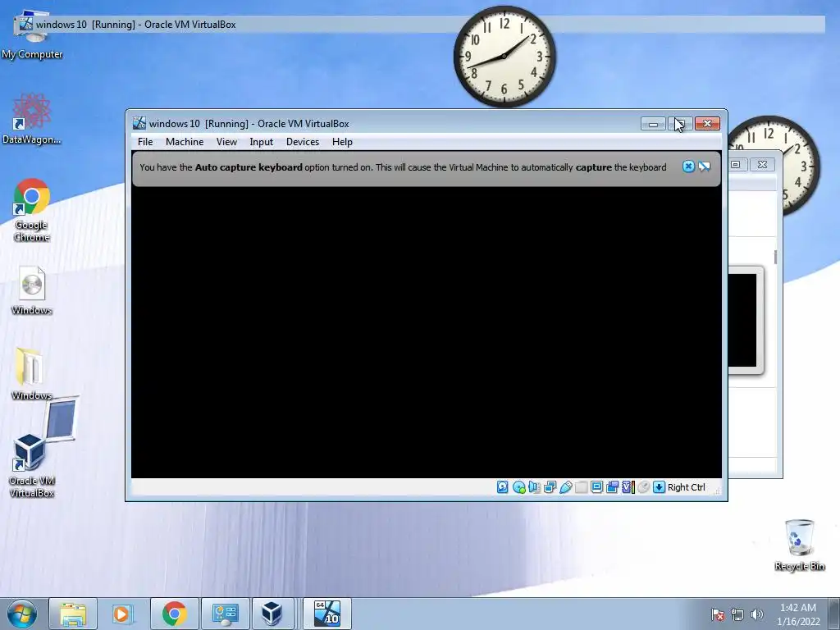The width and height of the screenshot is (840, 630).
Task: Close the background VirtualBox Manager window
Action: coord(762,164)
